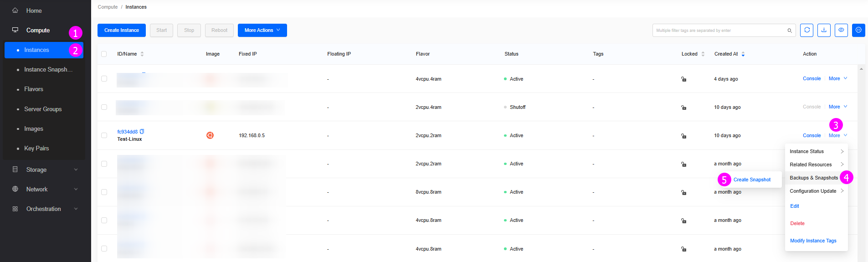The width and height of the screenshot is (868, 262).
Task: Click the Ubuntu image icon for Test-Linux
Action: 210,135
